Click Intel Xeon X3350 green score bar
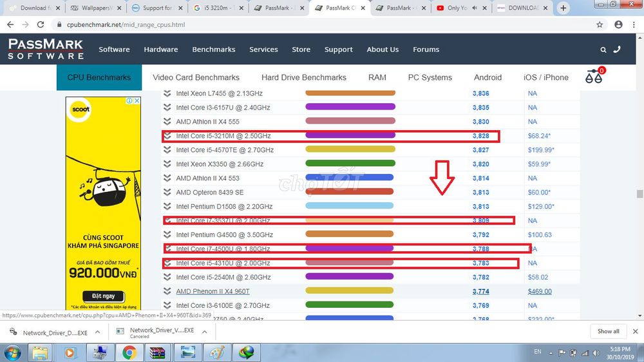 (x=350, y=163)
